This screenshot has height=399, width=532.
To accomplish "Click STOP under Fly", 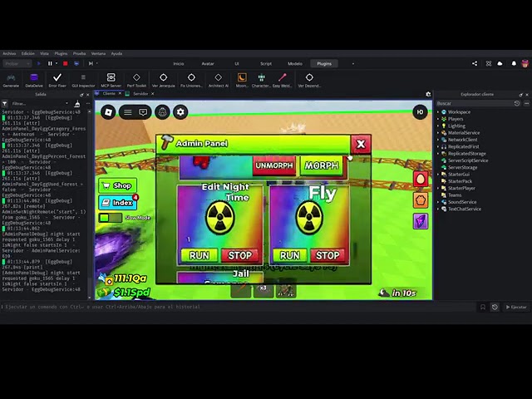I will pos(328,255).
